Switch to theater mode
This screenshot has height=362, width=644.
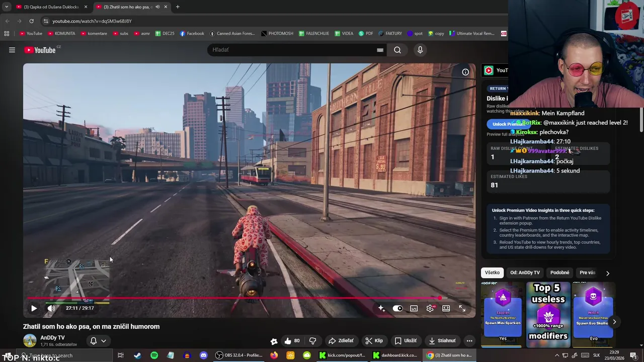[x=446, y=308]
